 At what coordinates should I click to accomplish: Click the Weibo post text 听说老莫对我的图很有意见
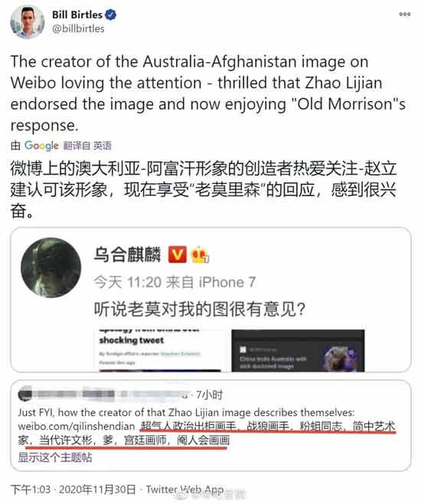(x=200, y=309)
